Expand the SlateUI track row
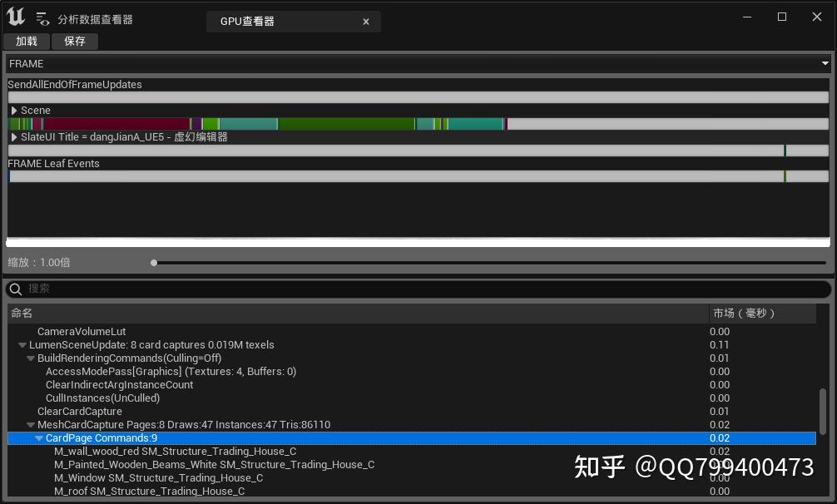This screenshot has width=837, height=504. tap(14, 136)
